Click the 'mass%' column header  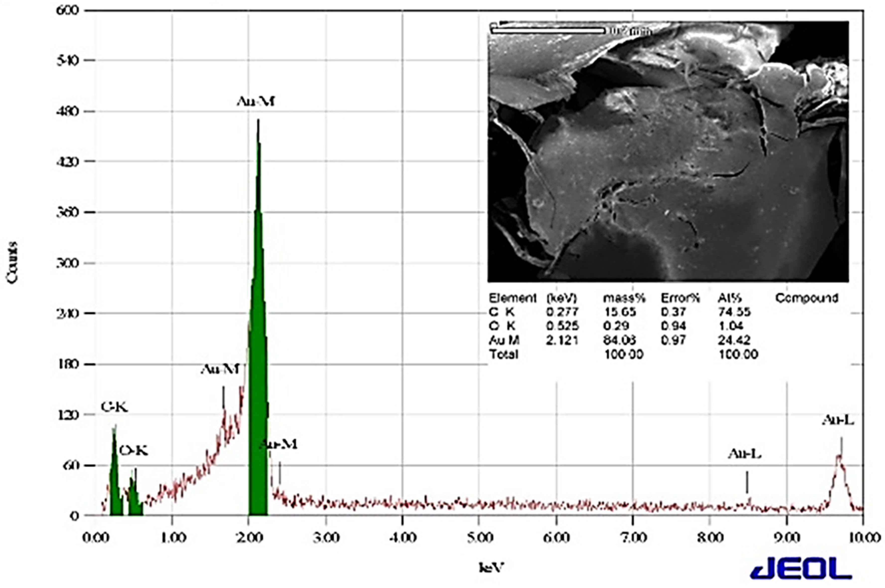coord(624,298)
